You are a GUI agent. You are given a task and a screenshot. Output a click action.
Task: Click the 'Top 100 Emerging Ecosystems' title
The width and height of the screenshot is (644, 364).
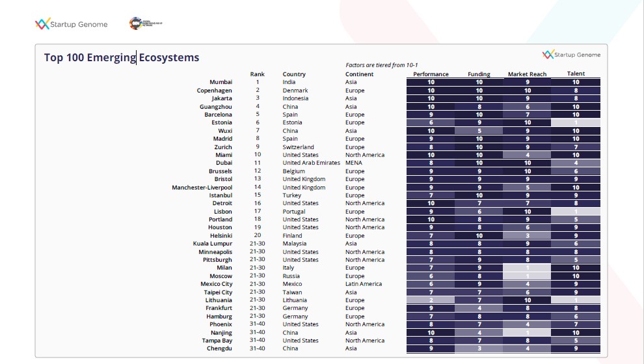(122, 57)
